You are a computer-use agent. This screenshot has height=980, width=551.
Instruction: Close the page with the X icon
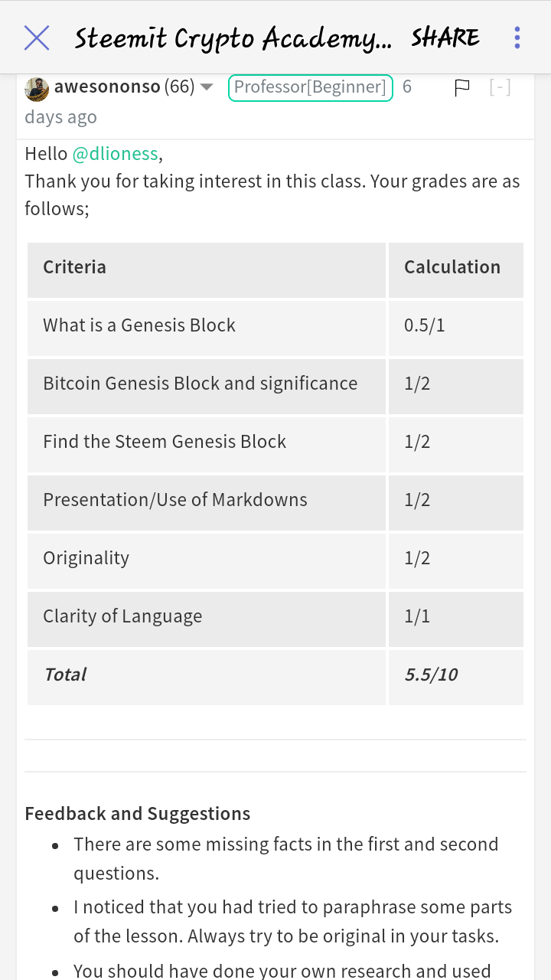click(x=37, y=38)
